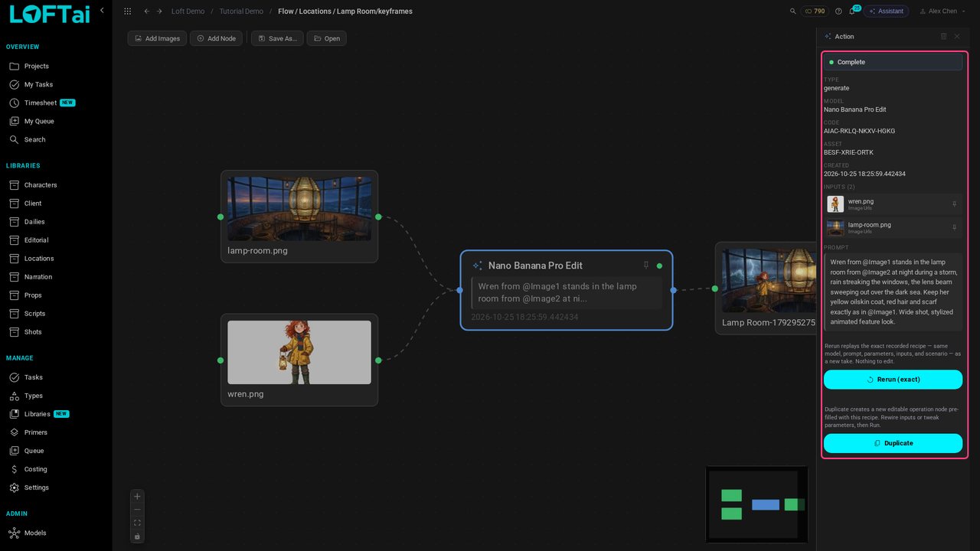Collapse the left sidebar
Viewport: 980px width, 551px height.
[102, 11]
